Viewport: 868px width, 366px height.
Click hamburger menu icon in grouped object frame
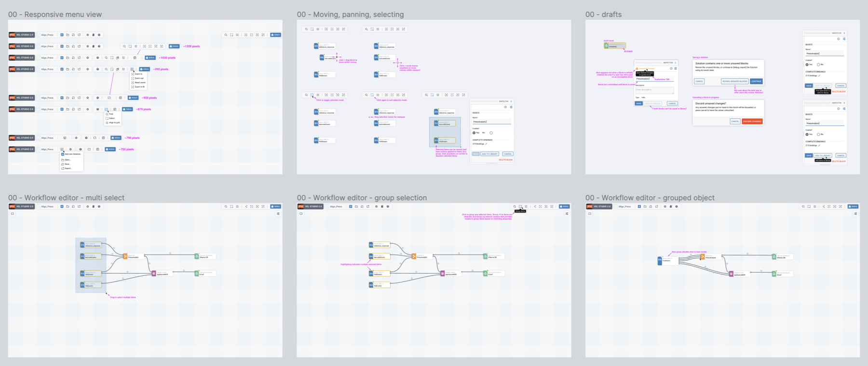pyautogui.click(x=855, y=213)
